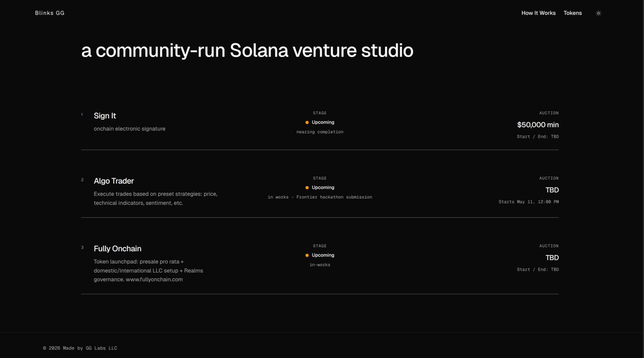Open the How It Works page

(538, 13)
